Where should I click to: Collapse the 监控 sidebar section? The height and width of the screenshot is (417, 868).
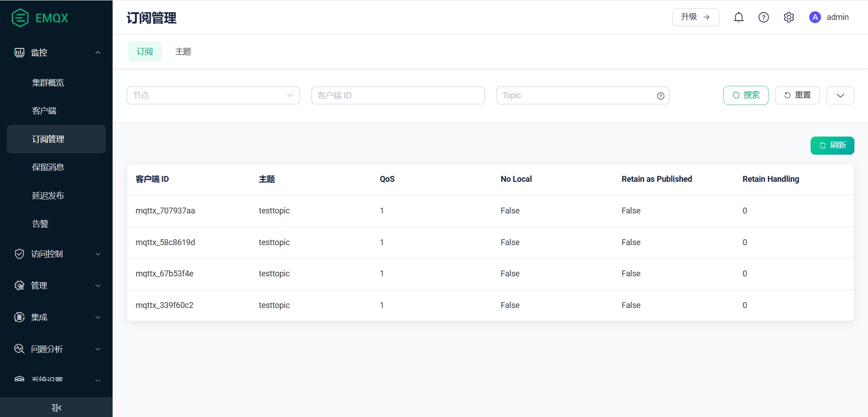pos(56,52)
